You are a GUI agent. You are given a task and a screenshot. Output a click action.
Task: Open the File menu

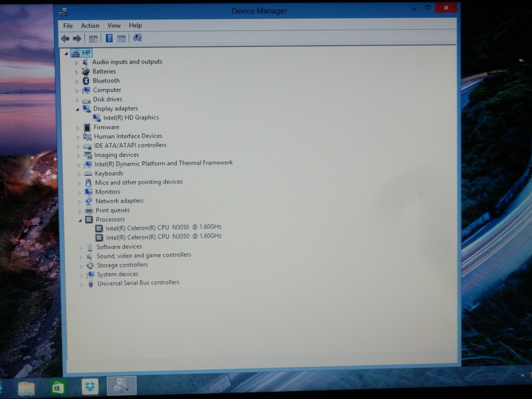[x=68, y=26]
